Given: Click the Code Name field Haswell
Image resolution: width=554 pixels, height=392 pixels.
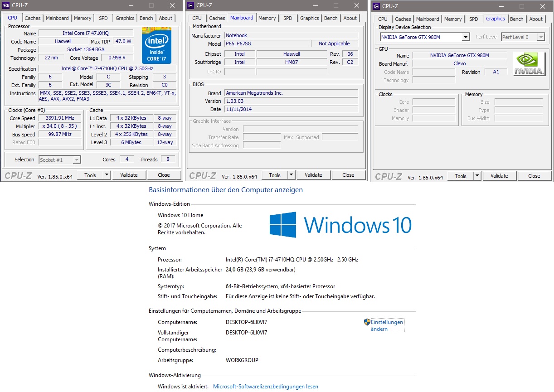Looking at the screenshot, I should coord(63,41).
